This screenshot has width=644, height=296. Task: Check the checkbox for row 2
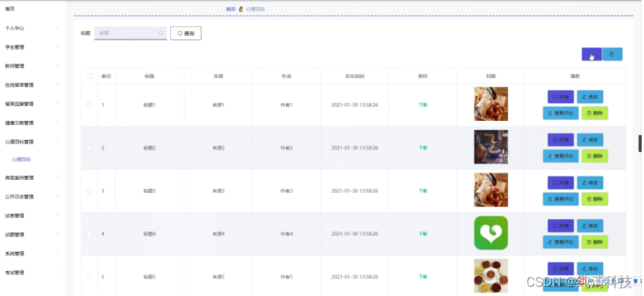point(89,147)
